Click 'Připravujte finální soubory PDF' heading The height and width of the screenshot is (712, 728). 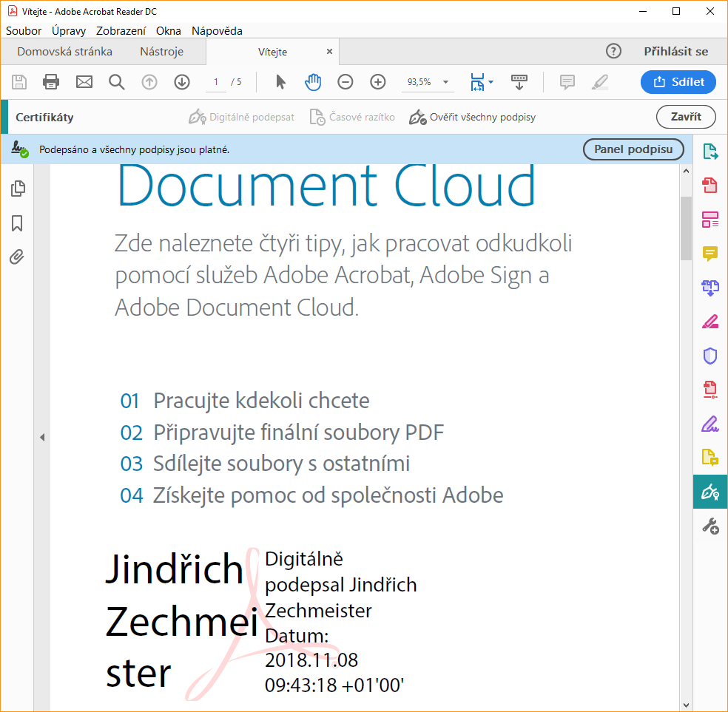click(299, 433)
